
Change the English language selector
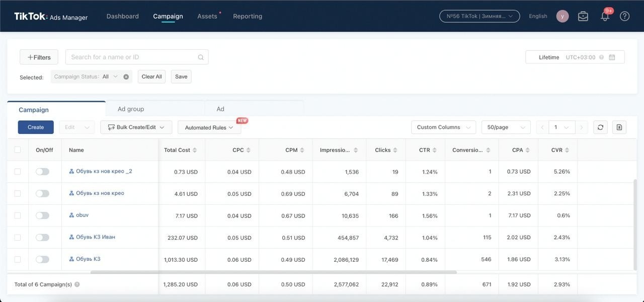(x=538, y=16)
